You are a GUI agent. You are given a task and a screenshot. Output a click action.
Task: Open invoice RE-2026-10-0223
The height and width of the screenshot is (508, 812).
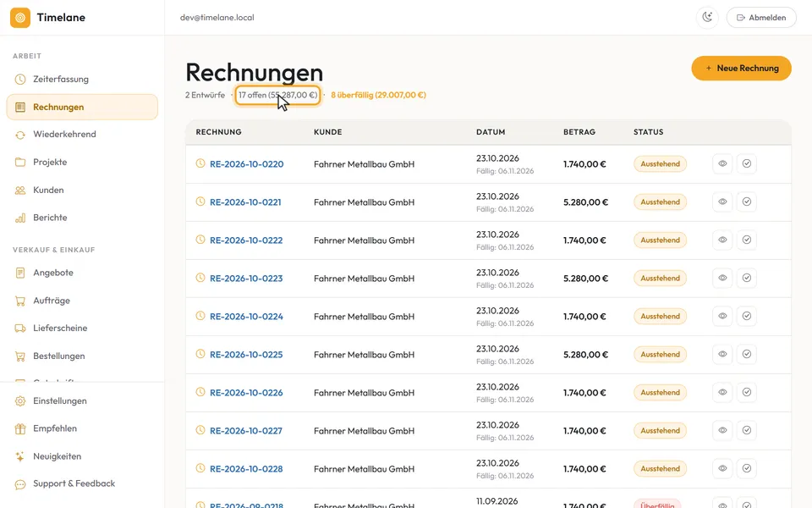(246, 279)
